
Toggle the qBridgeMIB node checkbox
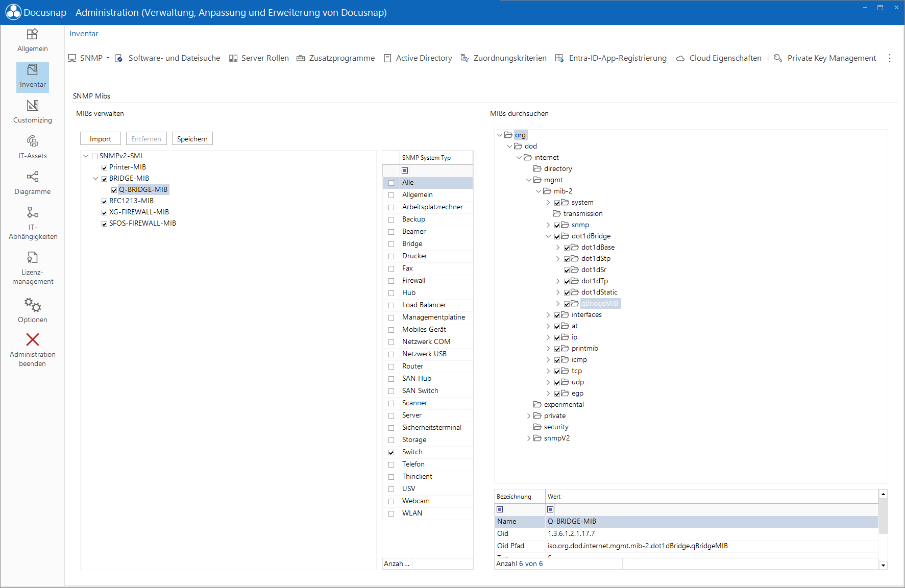pyautogui.click(x=567, y=304)
